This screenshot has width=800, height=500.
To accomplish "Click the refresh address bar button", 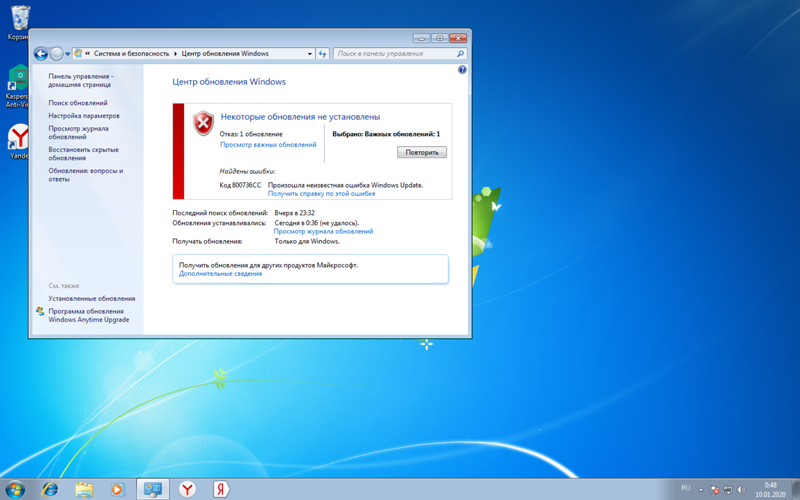I will (322, 54).
